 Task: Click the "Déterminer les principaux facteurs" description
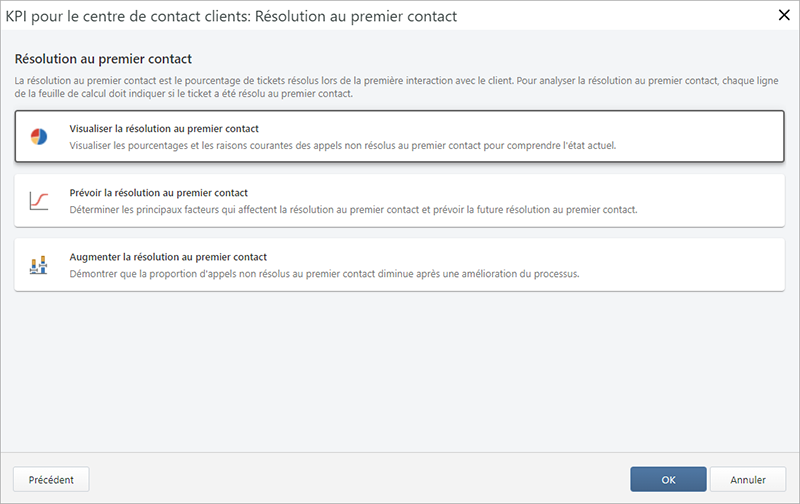coord(352,209)
